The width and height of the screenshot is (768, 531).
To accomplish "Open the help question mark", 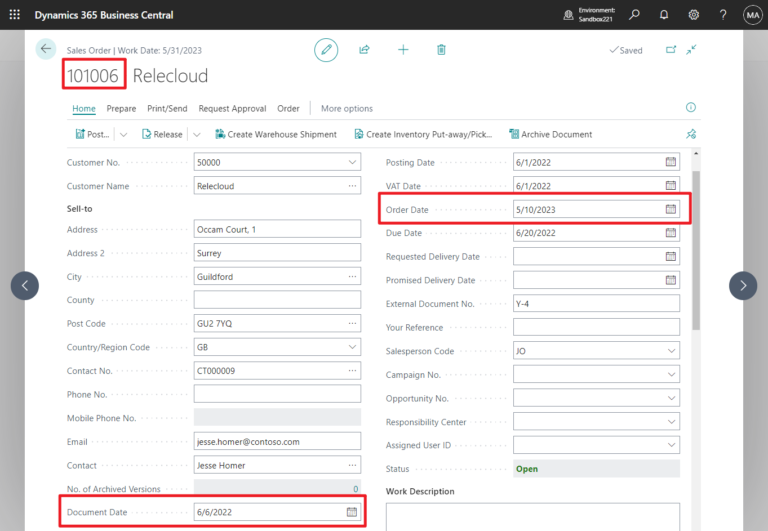I will [x=723, y=15].
